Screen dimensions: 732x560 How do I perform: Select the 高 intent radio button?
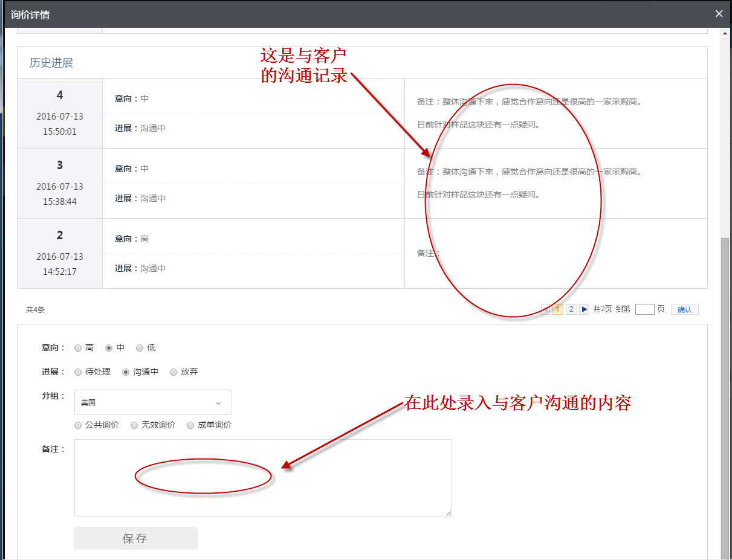78,348
